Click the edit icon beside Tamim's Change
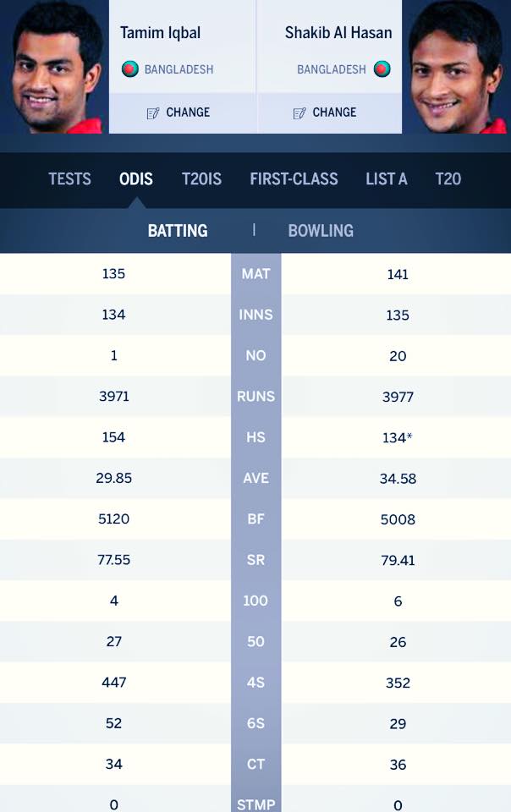 tap(153, 112)
